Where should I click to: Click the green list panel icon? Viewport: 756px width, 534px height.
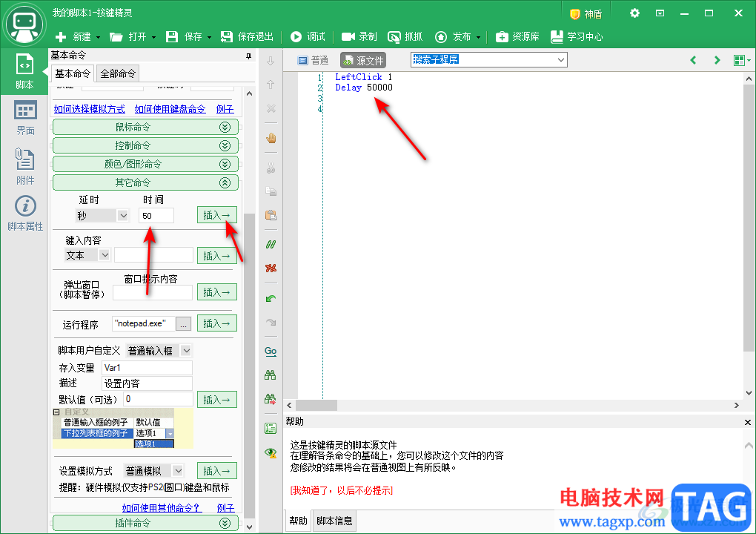[271, 429]
